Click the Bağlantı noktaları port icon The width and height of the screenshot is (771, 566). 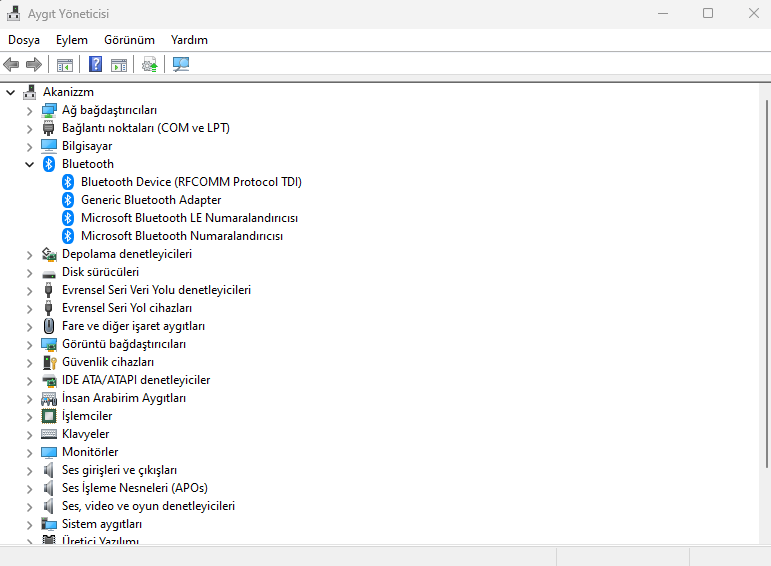click(48, 128)
